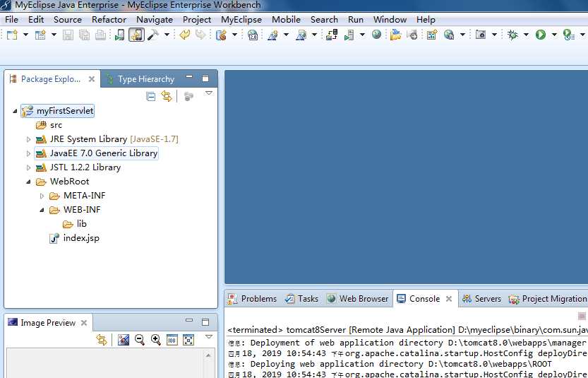Click the green bug Debug icon

click(512, 35)
